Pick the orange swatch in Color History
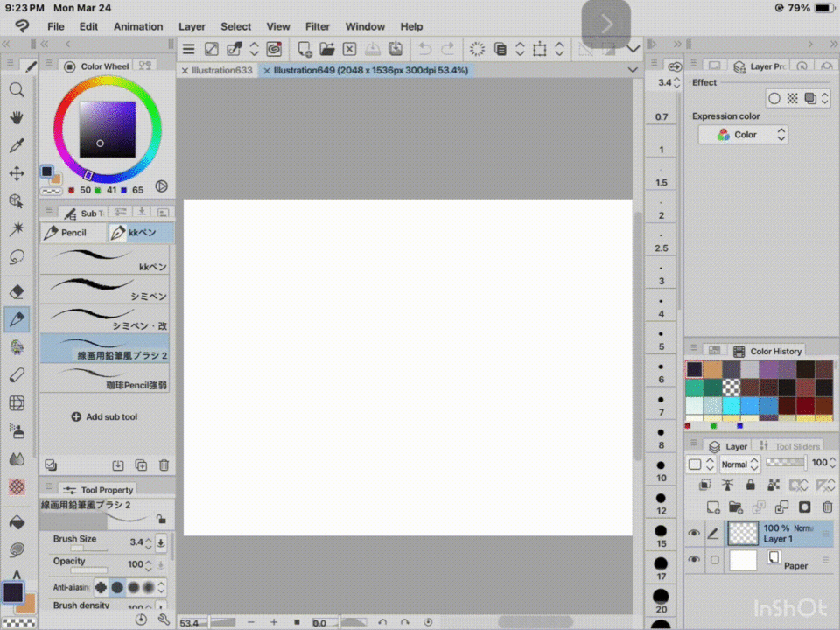Viewport: 840px width, 630px height. click(x=712, y=369)
